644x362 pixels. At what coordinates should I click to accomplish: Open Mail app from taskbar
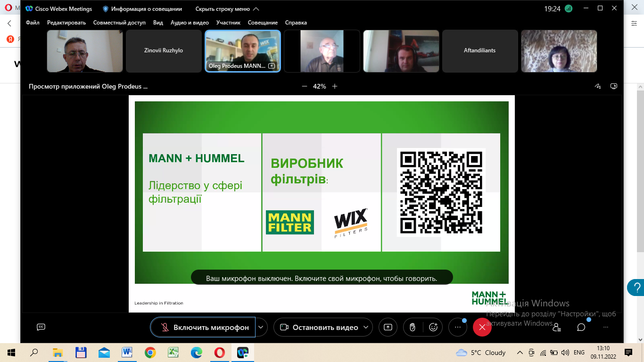(x=104, y=353)
